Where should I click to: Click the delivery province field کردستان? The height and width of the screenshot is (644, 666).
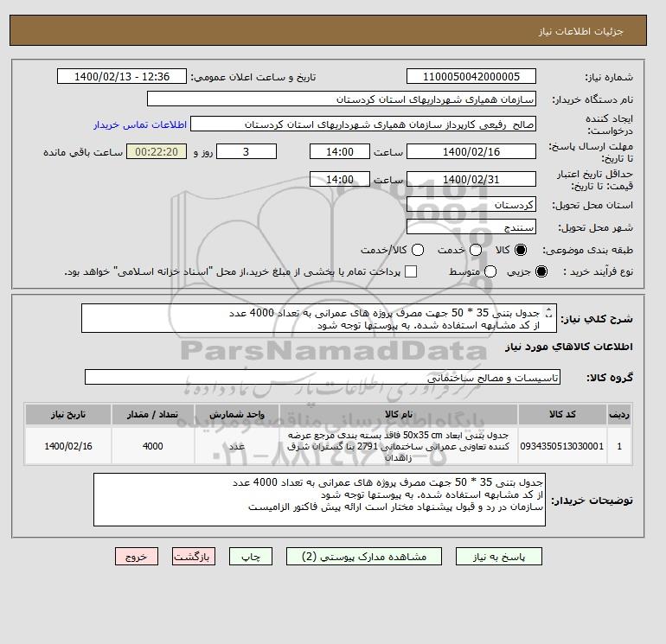pyautogui.click(x=471, y=205)
